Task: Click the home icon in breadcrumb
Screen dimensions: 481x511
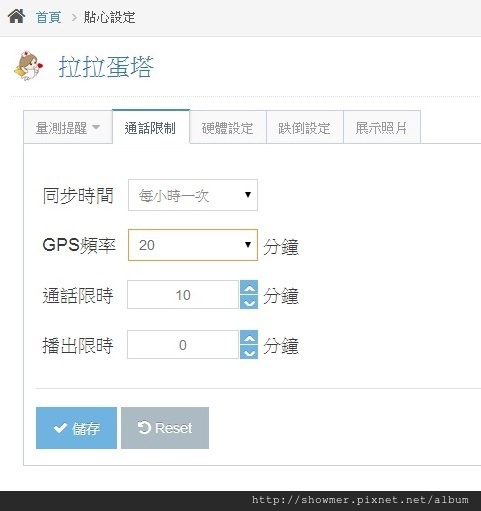Action: (16, 16)
